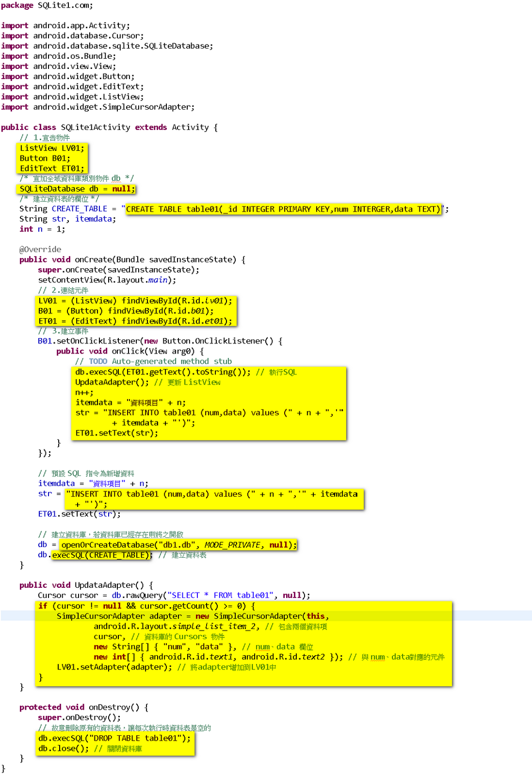Click 'ET01 = (EditText) findViewById' line
Viewport: 532px width, 776px height.
(x=135, y=322)
